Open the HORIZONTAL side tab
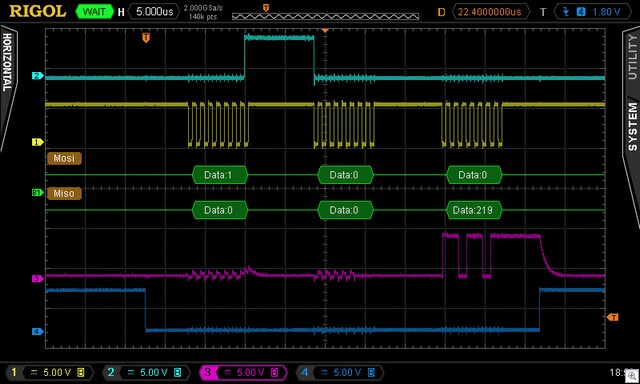The height and width of the screenshot is (384, 640). (7, 62)
